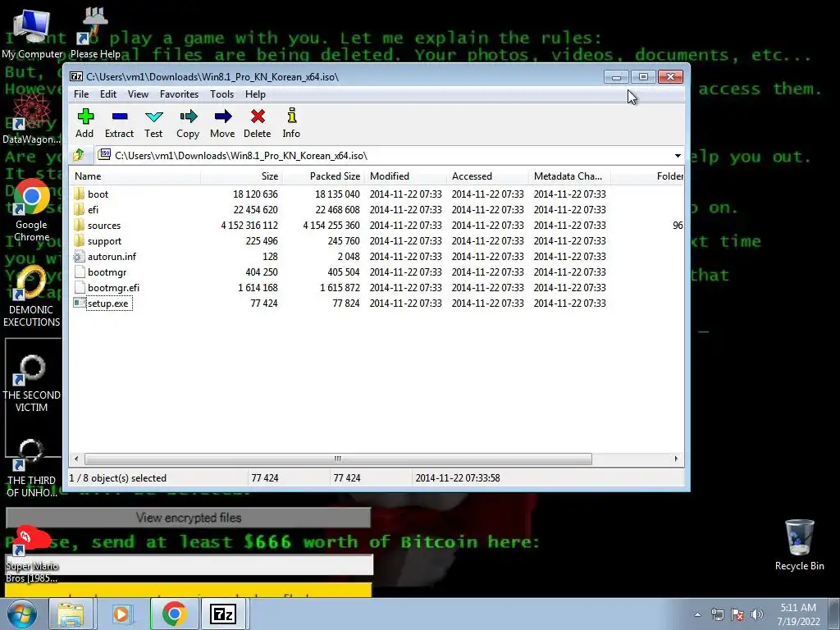Open the Favorites menu
Image resolution: width=840 pixels, height=630 pixels.
point(179,94)
